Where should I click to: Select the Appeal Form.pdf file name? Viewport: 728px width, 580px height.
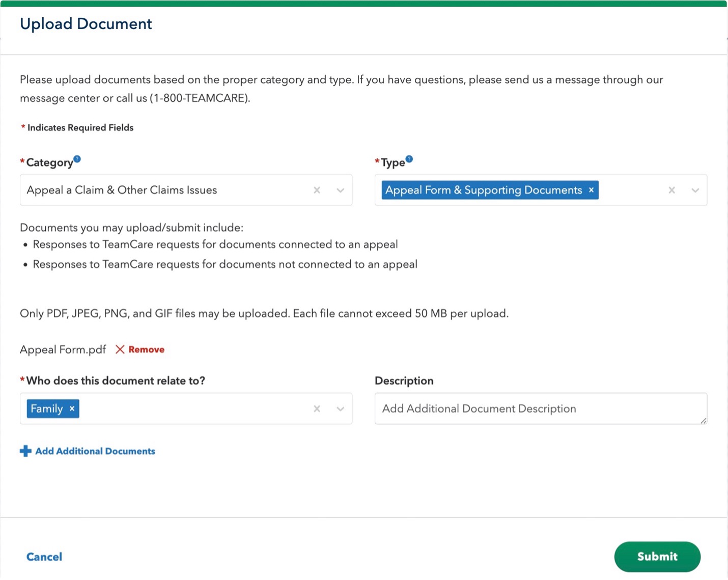click(x=62, y=349)
